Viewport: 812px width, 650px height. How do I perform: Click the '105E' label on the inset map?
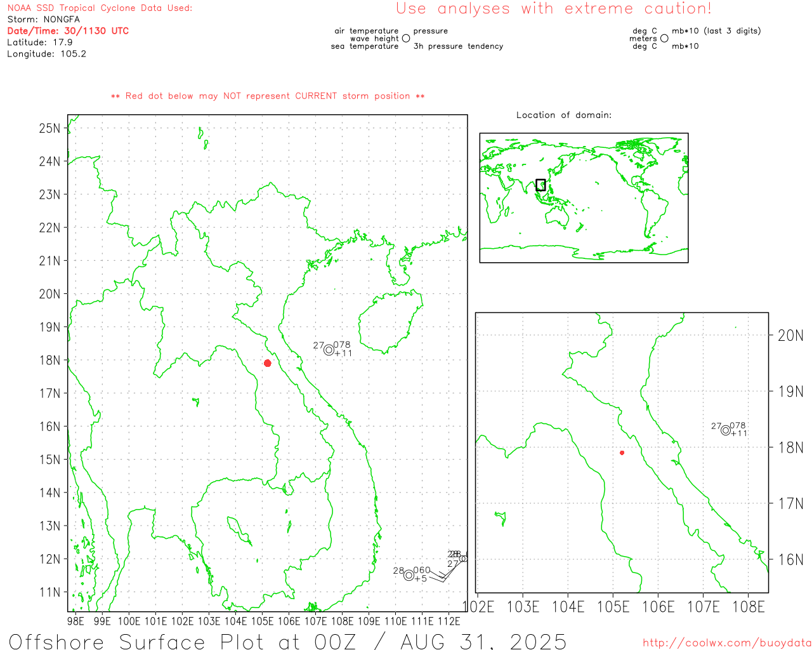pyautogui.click(x=613, y=607)
